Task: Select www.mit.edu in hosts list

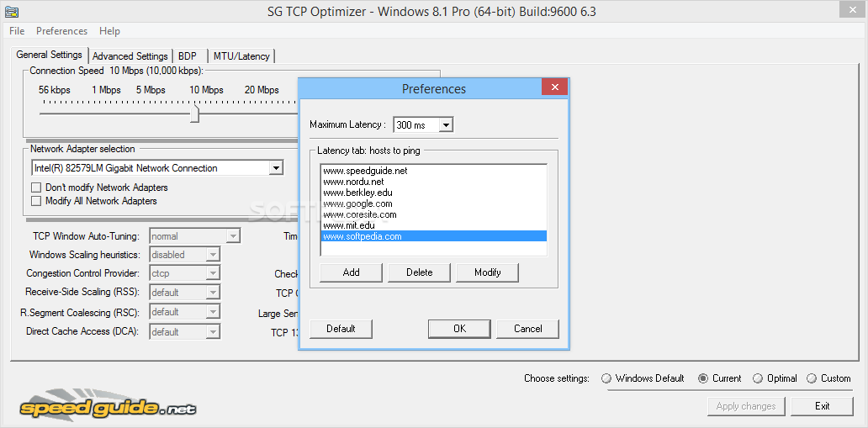Action: (433, 225)
